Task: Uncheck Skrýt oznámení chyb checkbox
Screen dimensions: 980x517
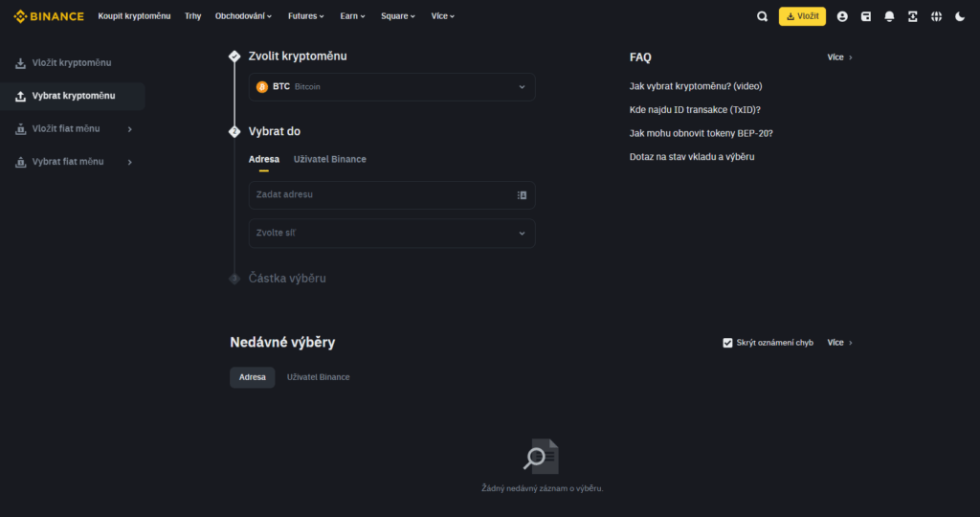Action: [727, 343]
